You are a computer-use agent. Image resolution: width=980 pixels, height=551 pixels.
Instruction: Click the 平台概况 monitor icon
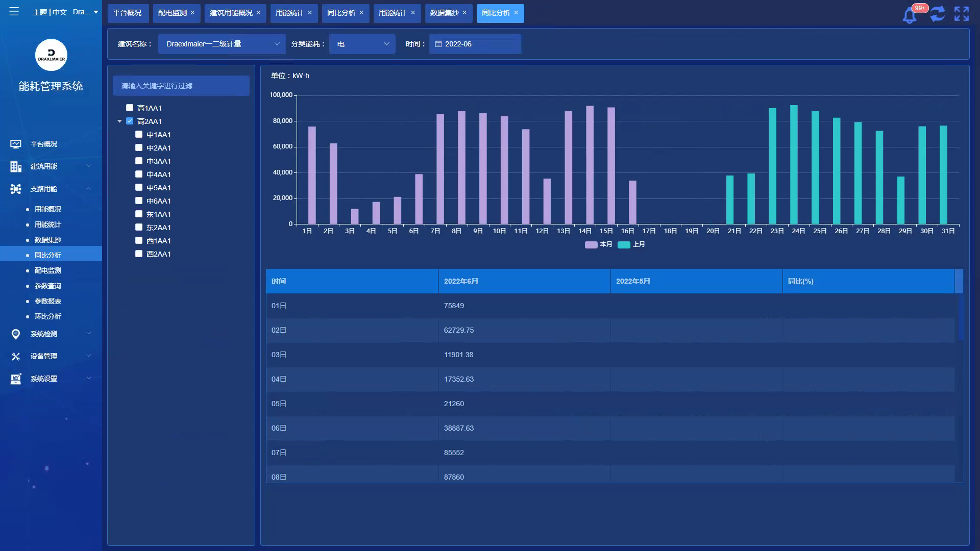pyautogui.click(x=16, y=144)
